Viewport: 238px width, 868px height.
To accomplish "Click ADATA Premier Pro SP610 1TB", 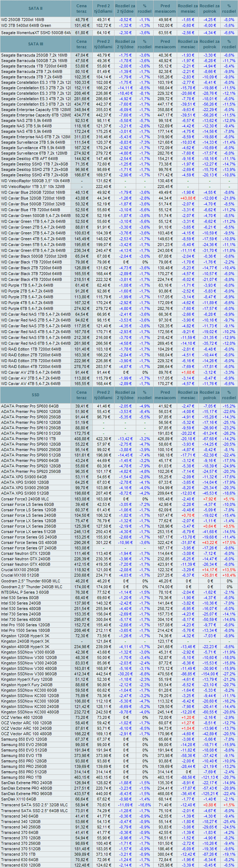I will 28,439.
